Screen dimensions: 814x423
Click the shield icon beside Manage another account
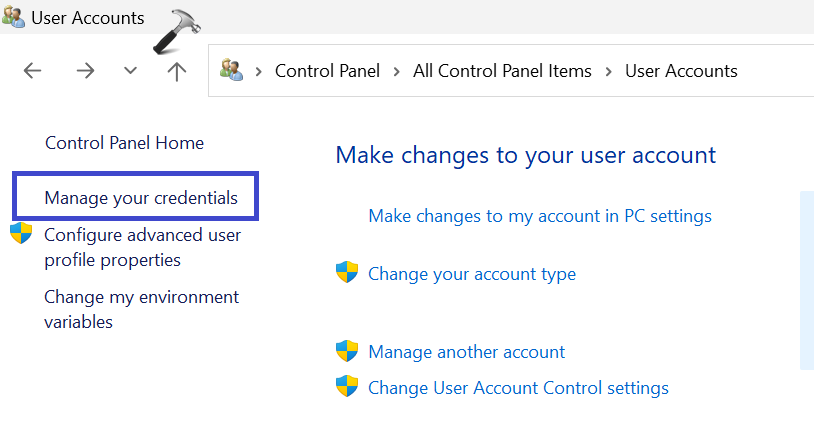(x=347, y=351)
